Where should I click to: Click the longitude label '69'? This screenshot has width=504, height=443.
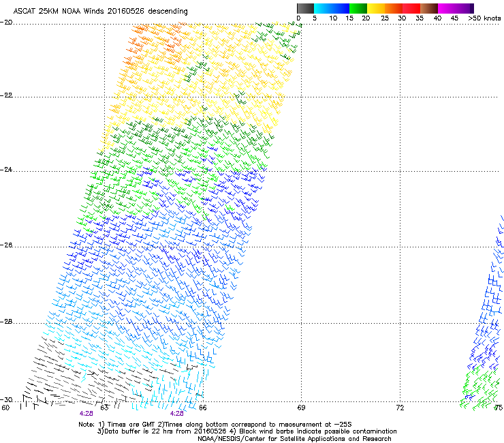point(301,408)
